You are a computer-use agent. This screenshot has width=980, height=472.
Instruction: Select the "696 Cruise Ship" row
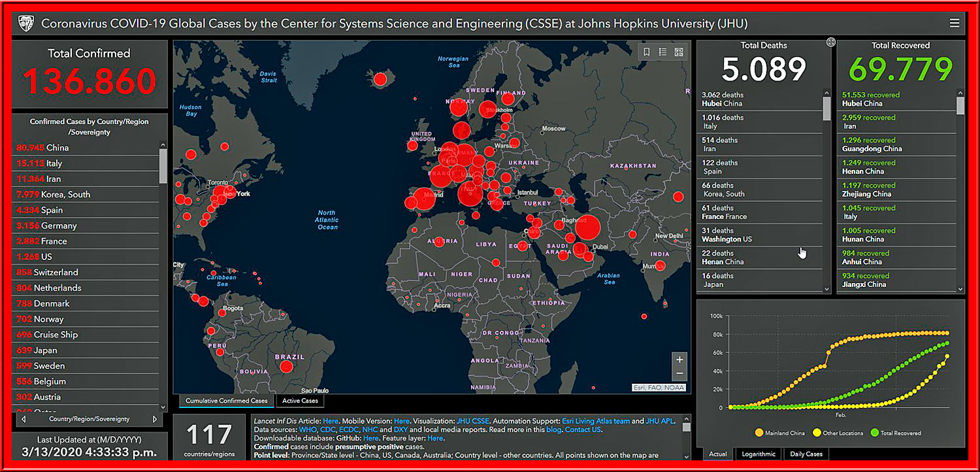(86, 335)
